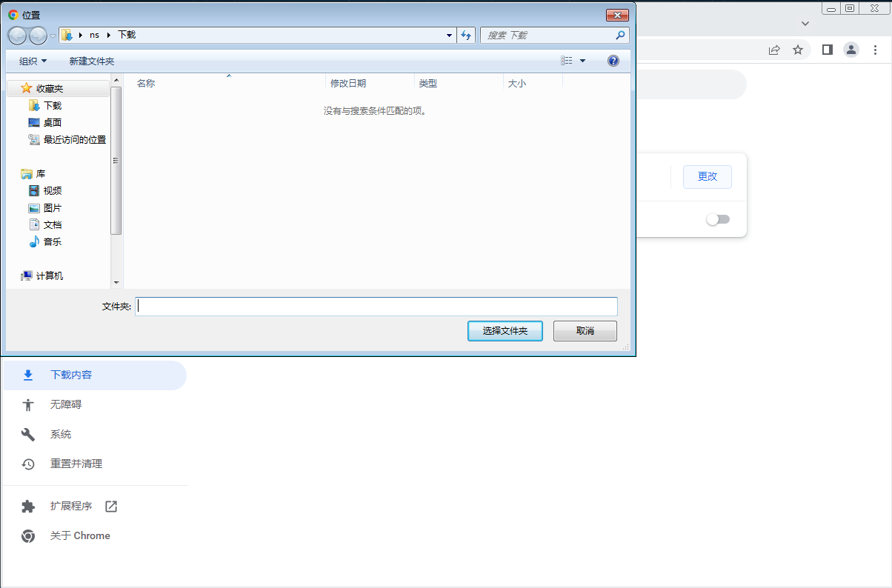Click the reset clock icon in sidebar
Screen dimensions: 892x588
[x=28, y=464]
